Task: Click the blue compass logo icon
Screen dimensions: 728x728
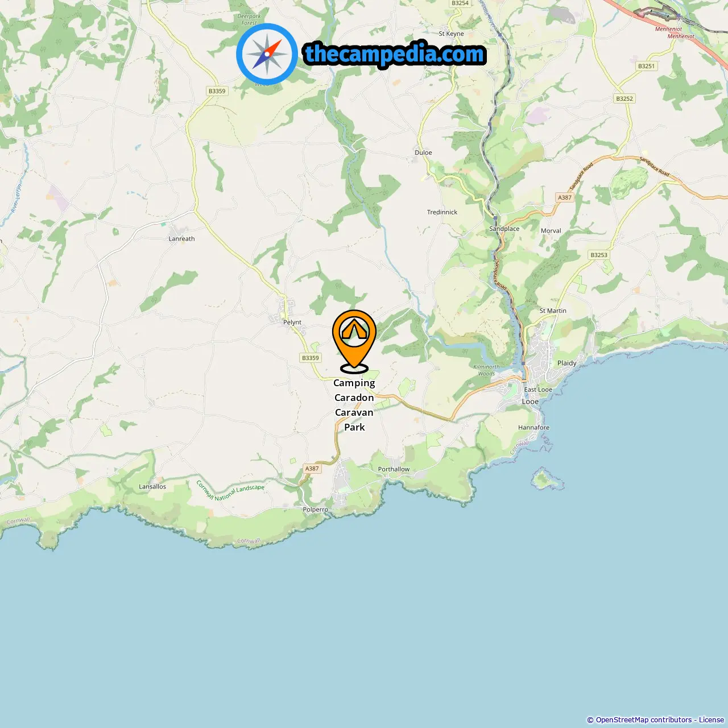Action: tap(267, 54)
